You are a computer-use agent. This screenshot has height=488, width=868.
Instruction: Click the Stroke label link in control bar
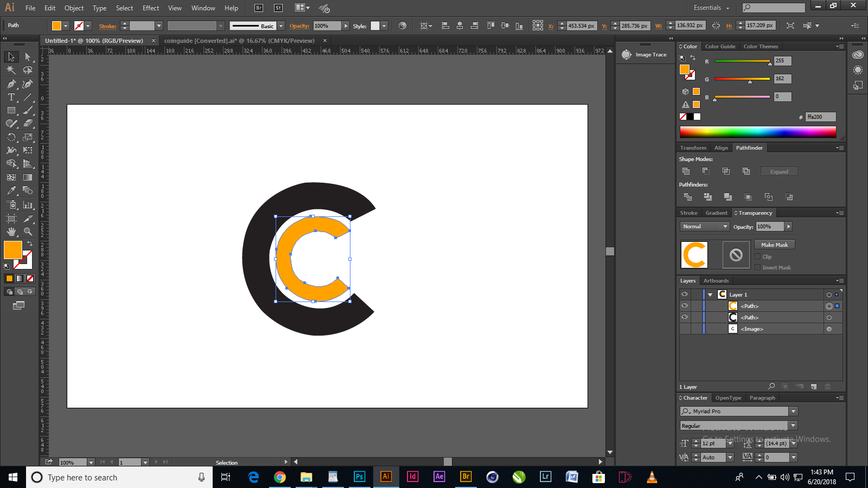[107, 26]
